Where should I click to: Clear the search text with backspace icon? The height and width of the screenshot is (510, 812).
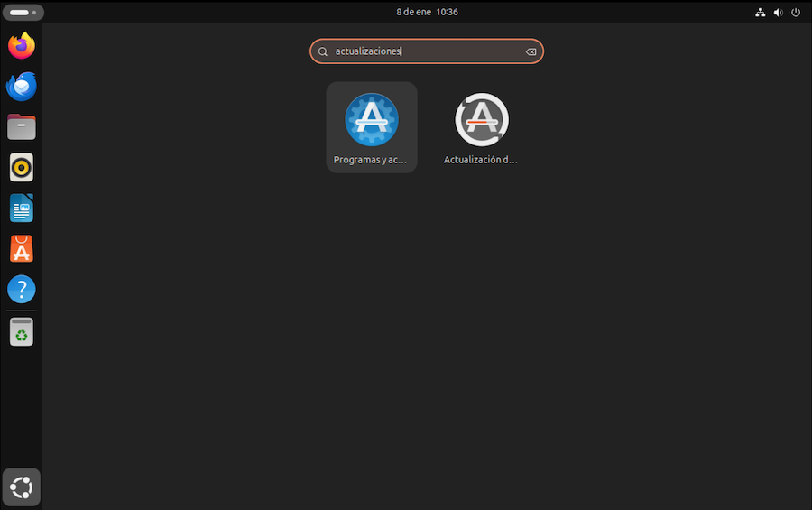point(531,51)
